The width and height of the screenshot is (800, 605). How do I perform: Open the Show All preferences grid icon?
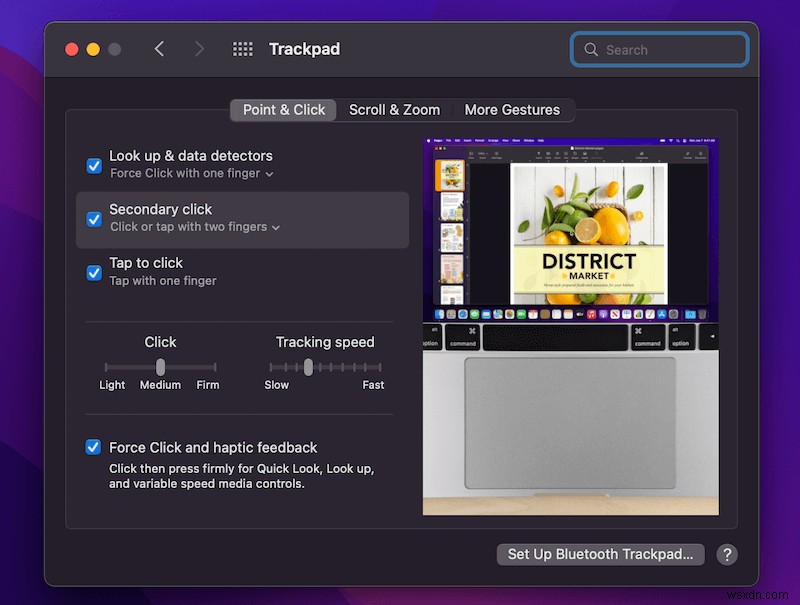pyautogui.click(x=242, y=48)
